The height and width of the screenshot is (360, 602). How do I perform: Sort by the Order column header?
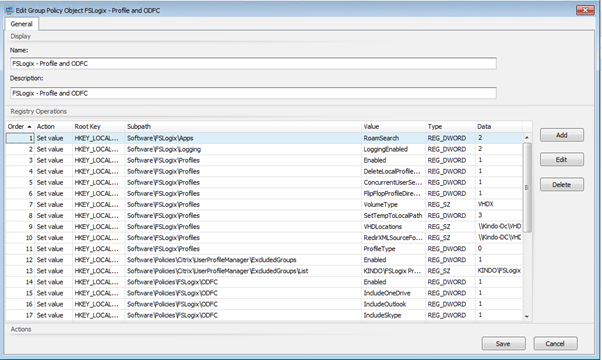pos(20,126)
